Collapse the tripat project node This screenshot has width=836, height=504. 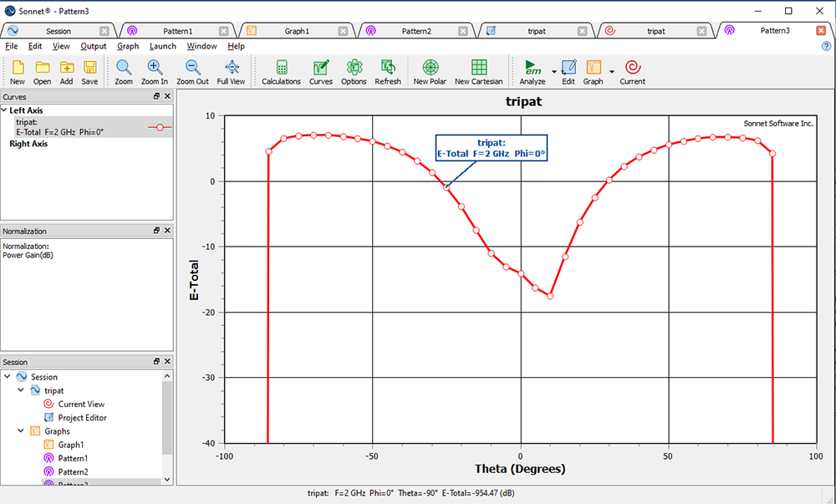coord(21,390)
